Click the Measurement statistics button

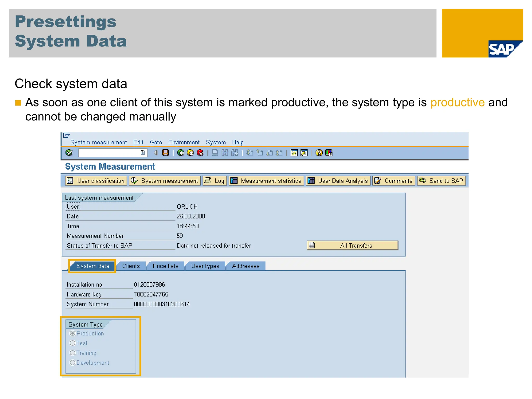tap(266, 181)
